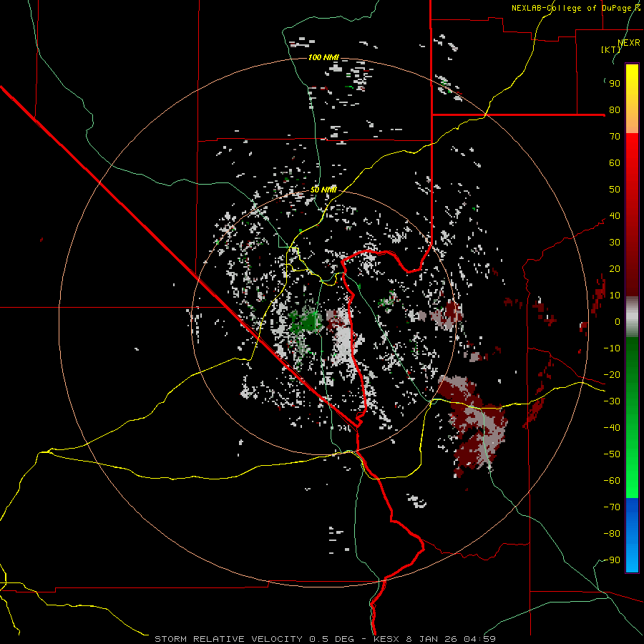Click the "100 NMI" range ring label
This screenshot has width=644, height=644.
323,57
